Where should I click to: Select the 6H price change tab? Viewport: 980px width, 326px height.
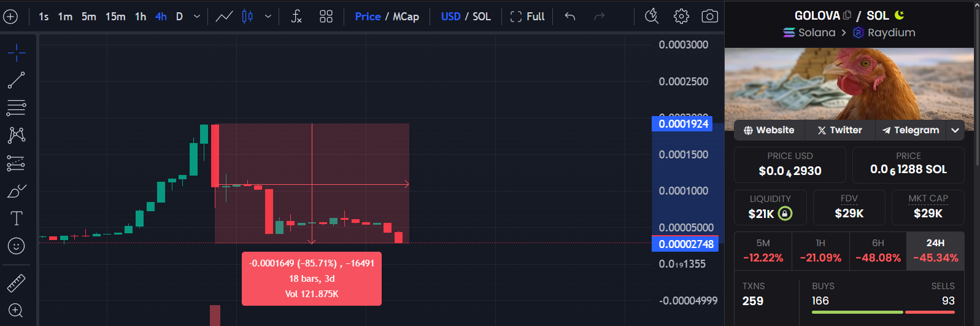point(878,251)
